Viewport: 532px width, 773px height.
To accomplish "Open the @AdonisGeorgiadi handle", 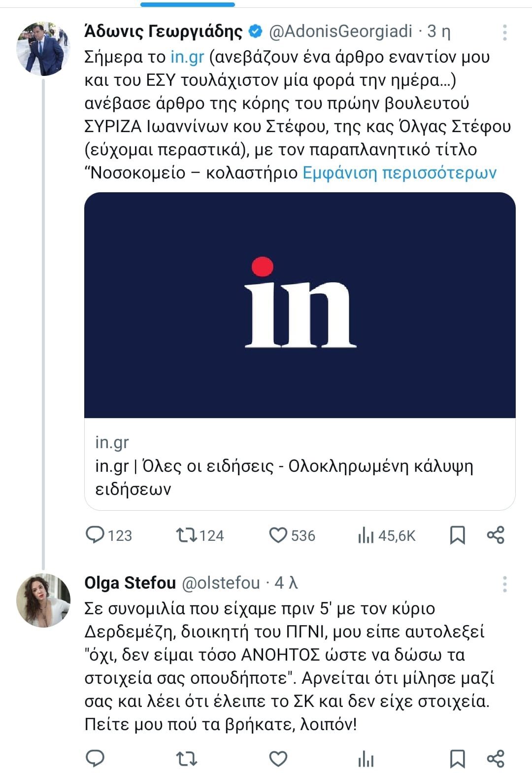I will [340, 32].
